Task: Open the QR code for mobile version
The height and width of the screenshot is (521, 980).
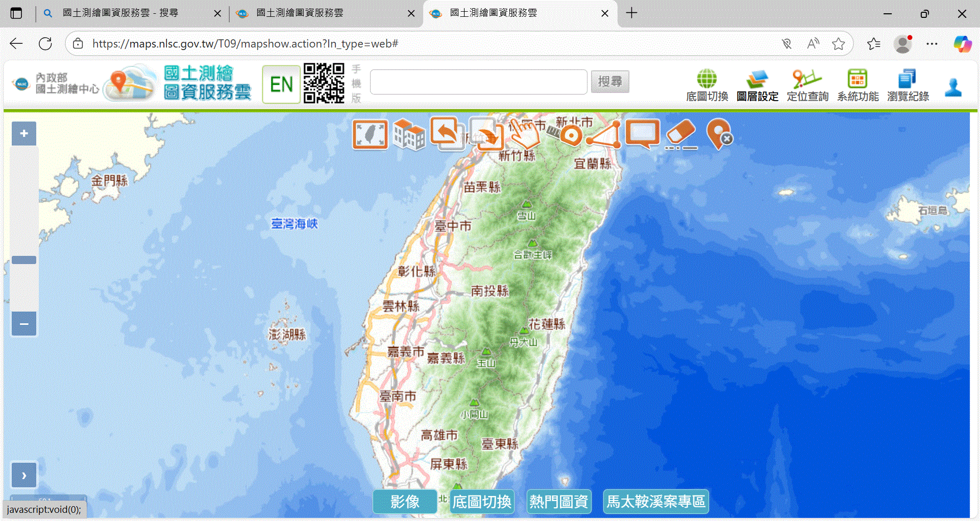Action: tap(324, 83)
